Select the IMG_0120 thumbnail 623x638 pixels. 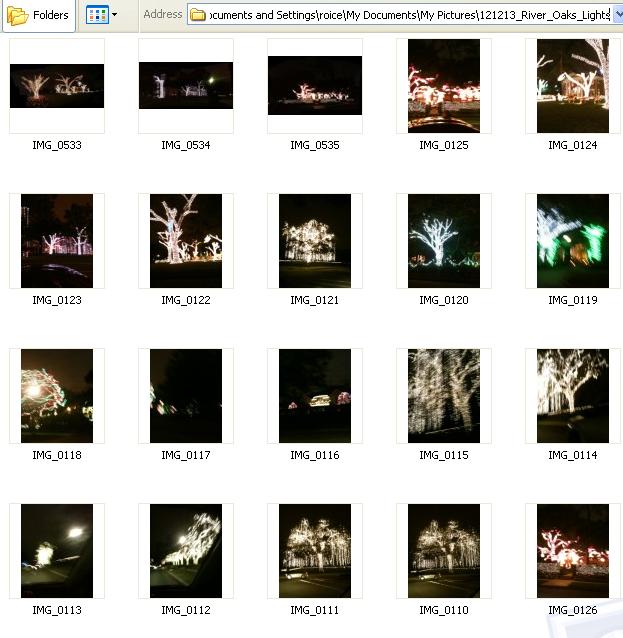pos(444,241)
